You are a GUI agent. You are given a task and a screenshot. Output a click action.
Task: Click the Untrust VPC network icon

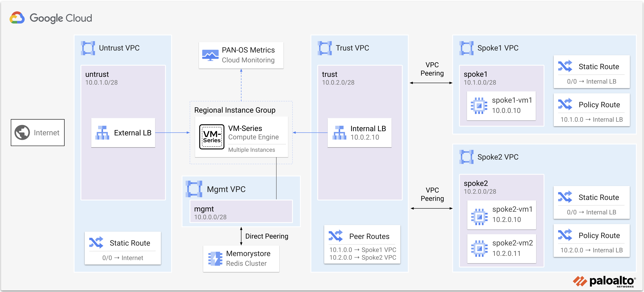pos(88,48)
